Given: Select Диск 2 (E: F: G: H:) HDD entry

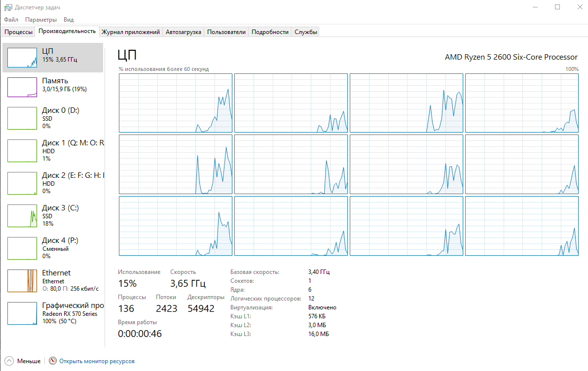Looking at the screenshot, I should coord(53,183).
